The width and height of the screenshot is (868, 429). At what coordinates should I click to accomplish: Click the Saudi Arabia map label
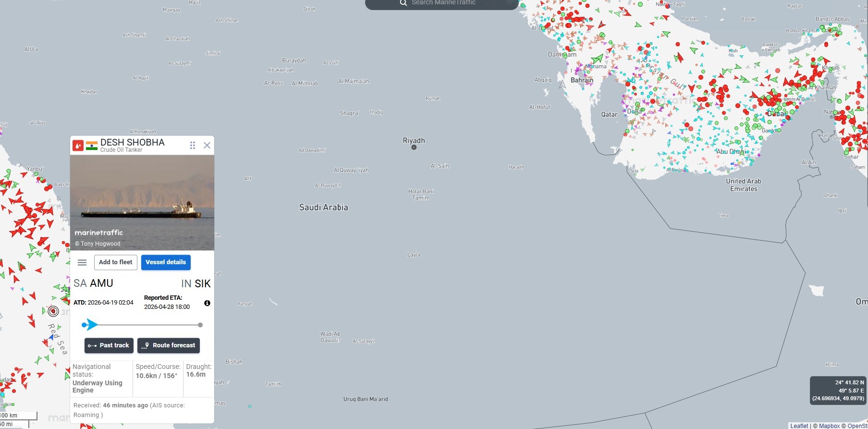point(324,208)
